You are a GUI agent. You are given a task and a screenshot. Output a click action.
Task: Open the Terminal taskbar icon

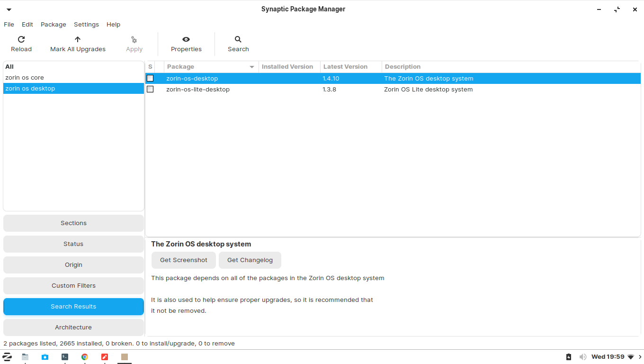pyautogui.click(x=65, y=357)
